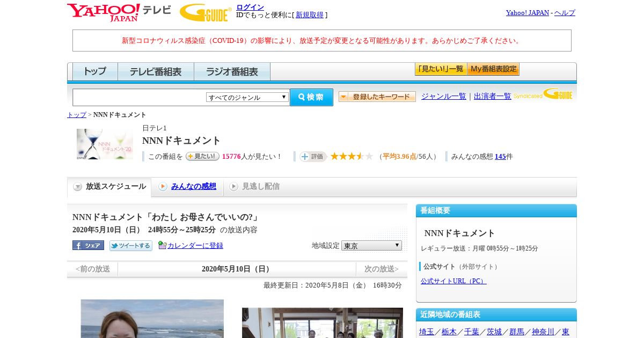The width and height of the screenshot is (644, 338).
Task: Click the G-GUIDE logo in the header
Action: click(206, 12)
